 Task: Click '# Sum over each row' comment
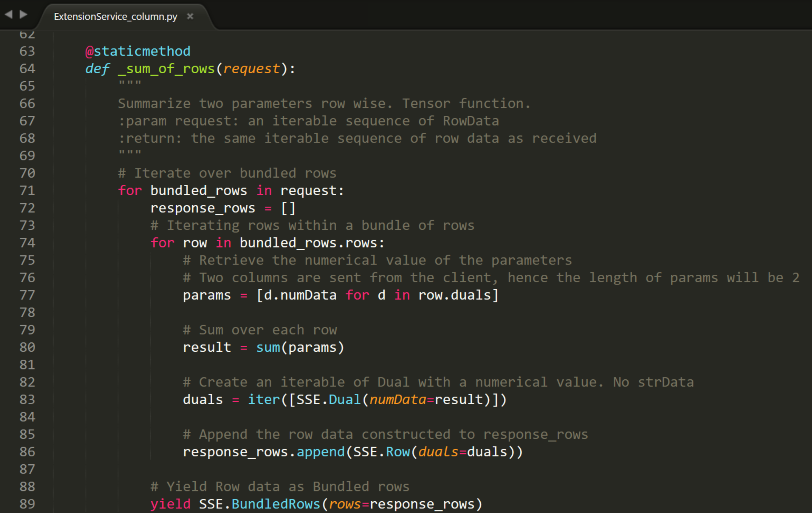(x=260, y=330)
